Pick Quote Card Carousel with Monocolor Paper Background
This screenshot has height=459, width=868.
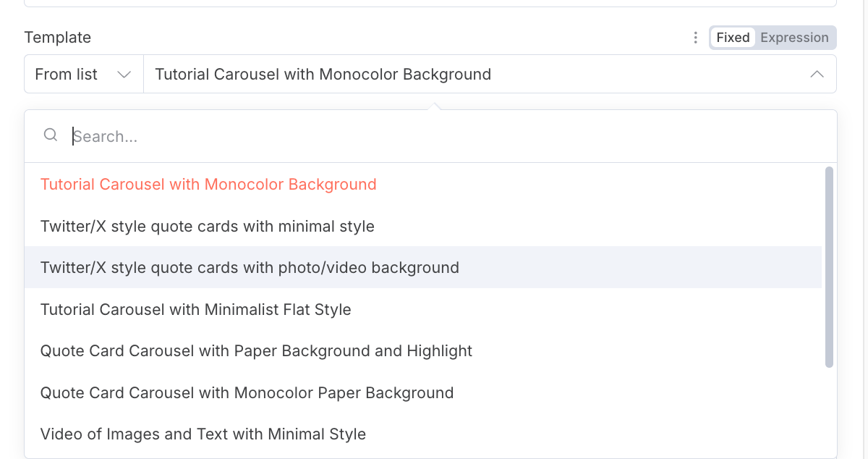247,393
